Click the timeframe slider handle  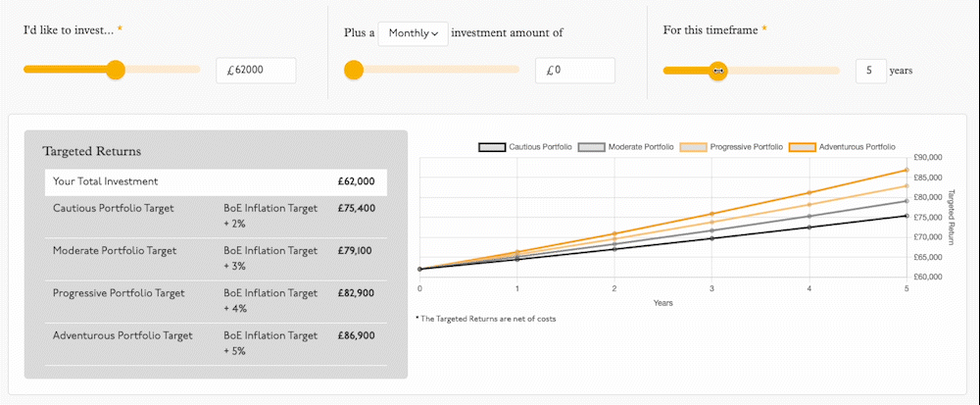[718, 71]
